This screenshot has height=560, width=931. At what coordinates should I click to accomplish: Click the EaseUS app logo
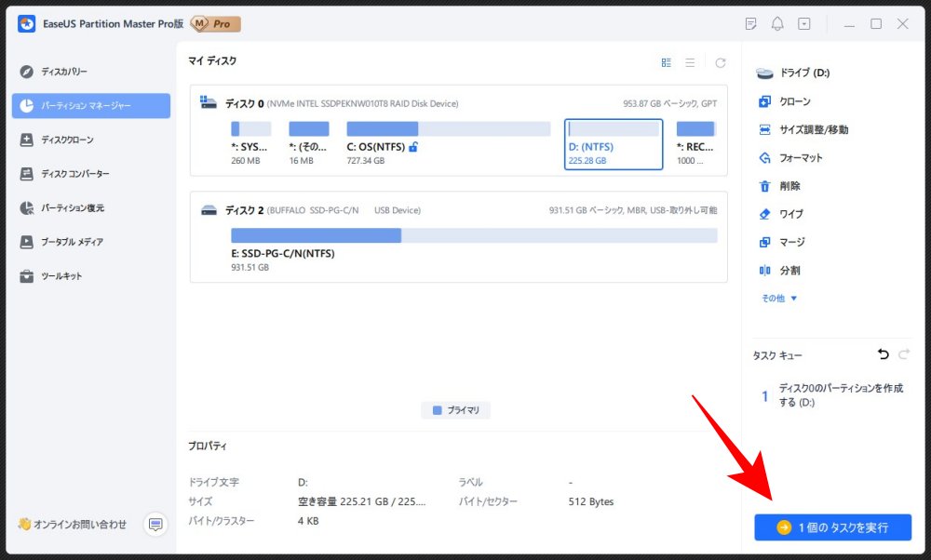coord(27,24)
